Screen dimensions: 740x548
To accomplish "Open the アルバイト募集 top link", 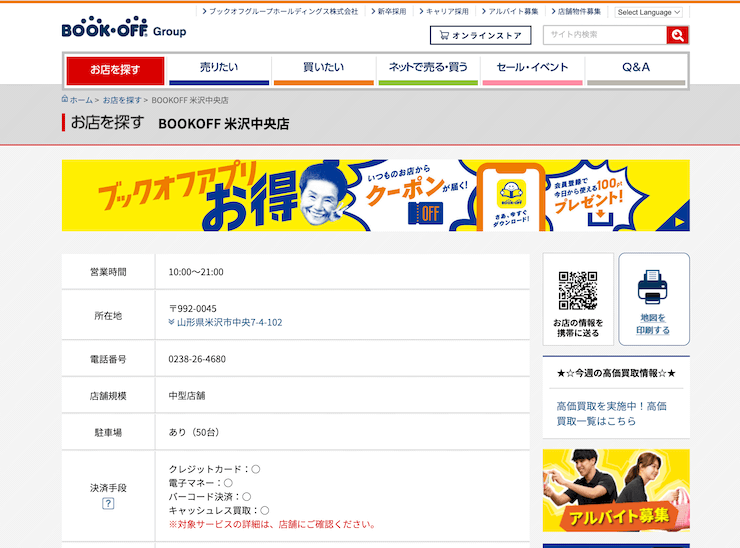I will pos(510,11).
